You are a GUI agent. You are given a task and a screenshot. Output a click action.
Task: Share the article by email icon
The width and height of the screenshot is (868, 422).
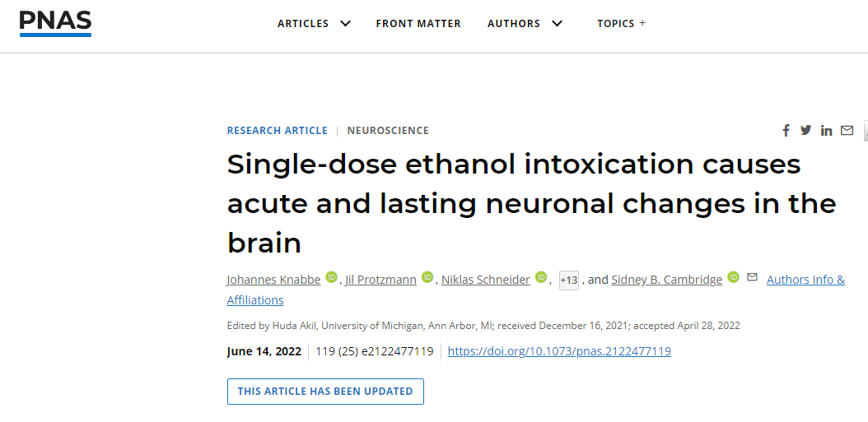847,130
